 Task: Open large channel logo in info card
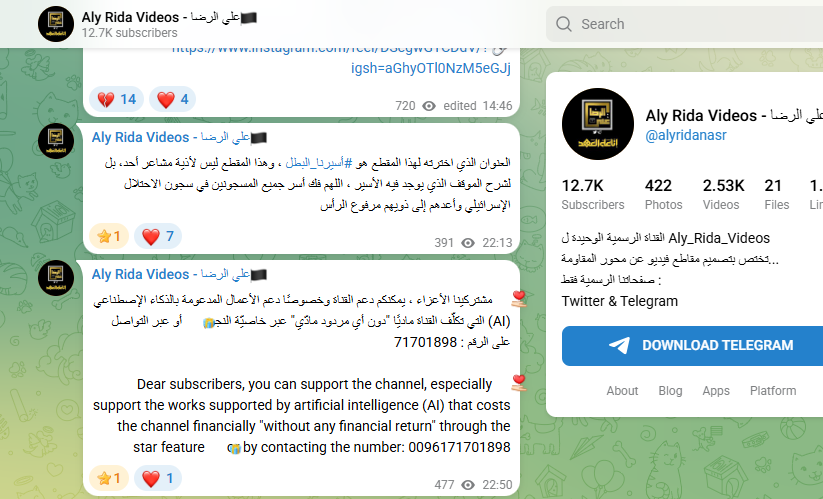click(x=598, y=124)
